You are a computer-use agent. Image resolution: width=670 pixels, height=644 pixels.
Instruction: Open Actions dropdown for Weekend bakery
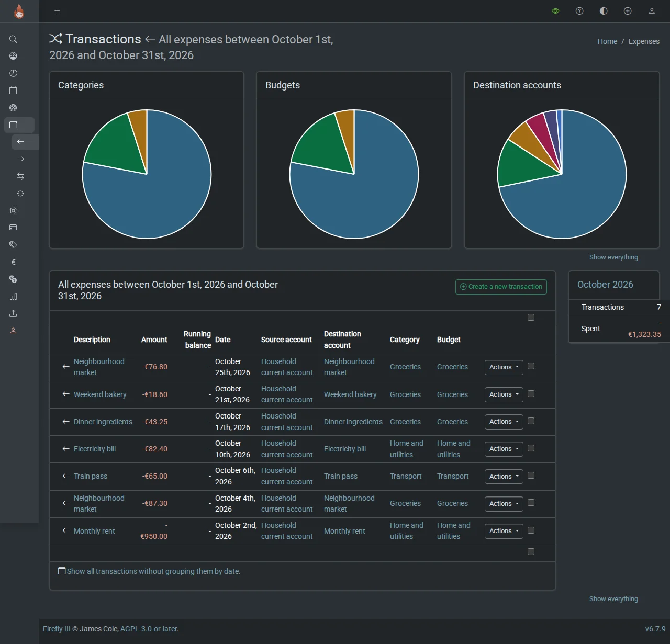[504, 394]
